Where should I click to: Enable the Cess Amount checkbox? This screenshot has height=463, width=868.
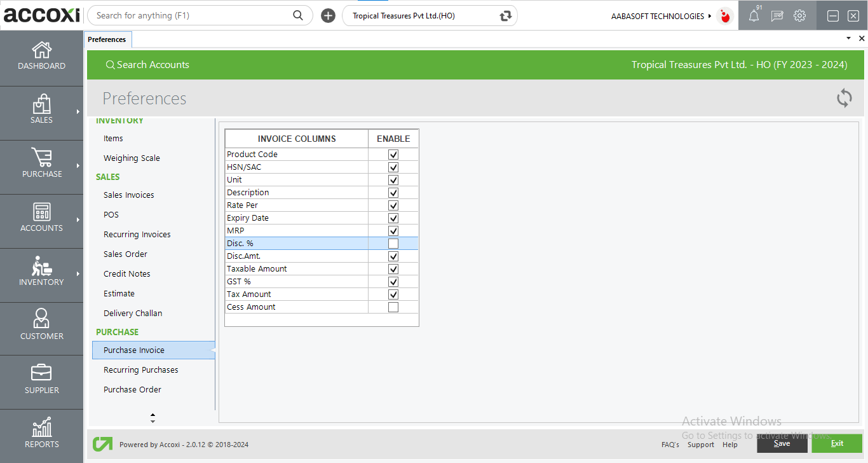(x=393, y=307)
